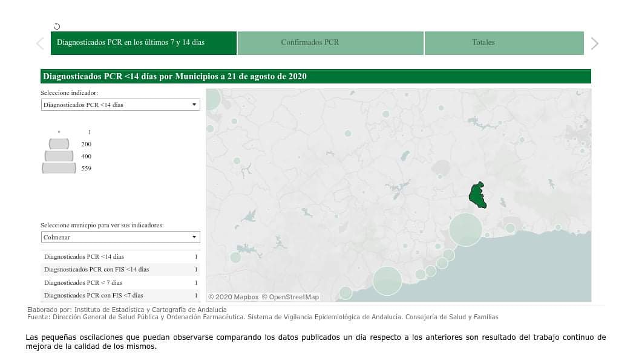Click the reload/revert arrow icon above tabs
The width and height of the screenshot is (639, 364).
click(57, 27)
